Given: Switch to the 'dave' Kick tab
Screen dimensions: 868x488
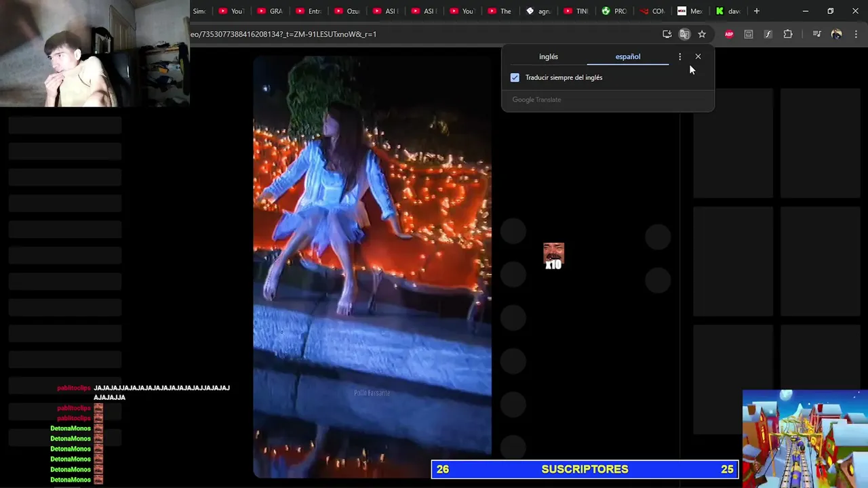Looking at the screenshot, I should click(x=729, y=11).
